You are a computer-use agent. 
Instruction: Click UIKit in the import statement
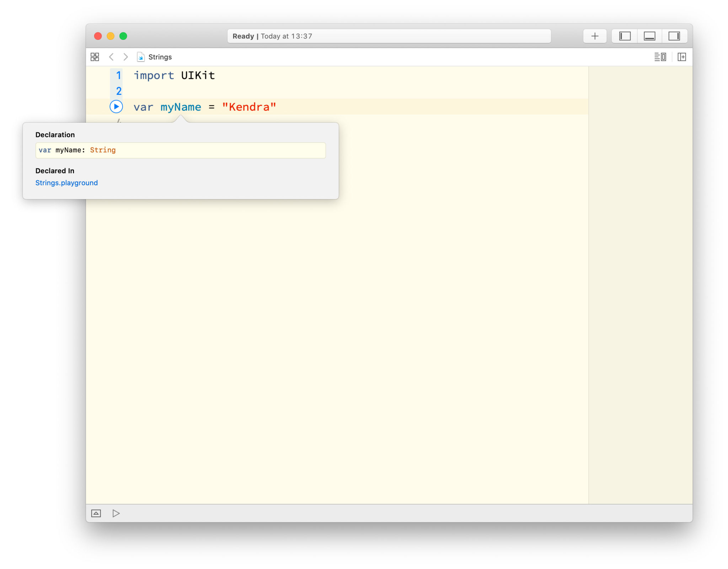point(198,75)
